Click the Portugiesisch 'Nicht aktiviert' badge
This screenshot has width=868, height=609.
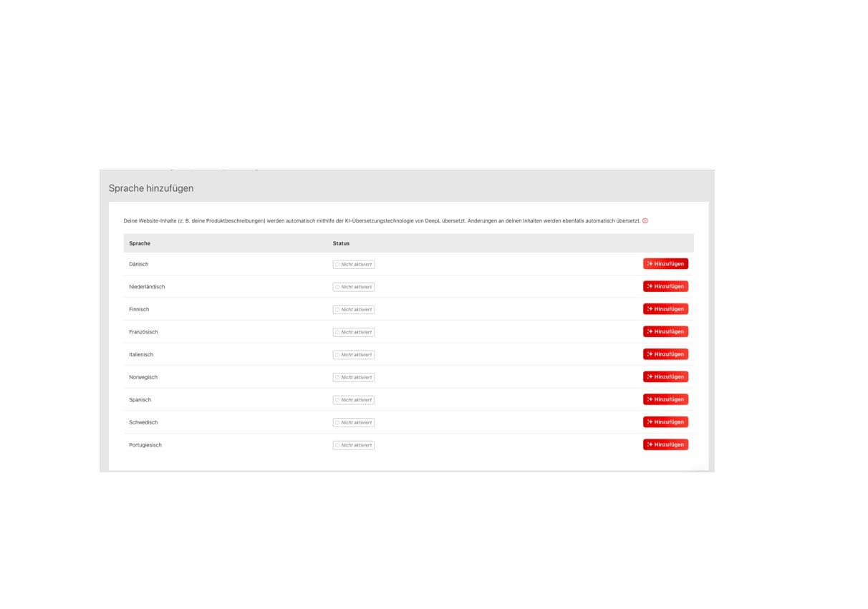[353, 445]
